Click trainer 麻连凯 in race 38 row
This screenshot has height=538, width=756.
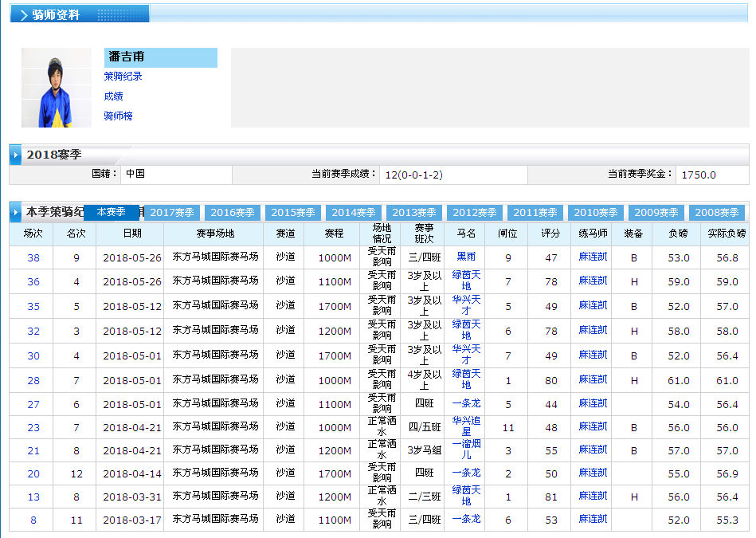tap(593, 257)
